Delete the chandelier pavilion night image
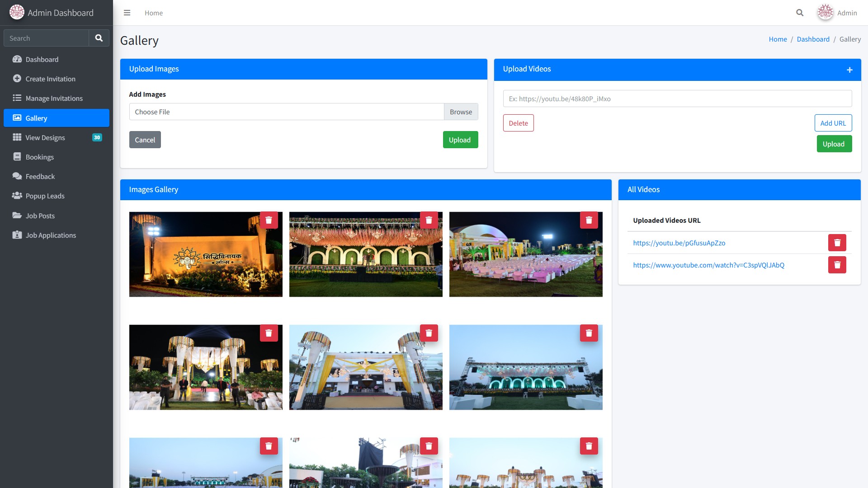 [x=269, y=333]
